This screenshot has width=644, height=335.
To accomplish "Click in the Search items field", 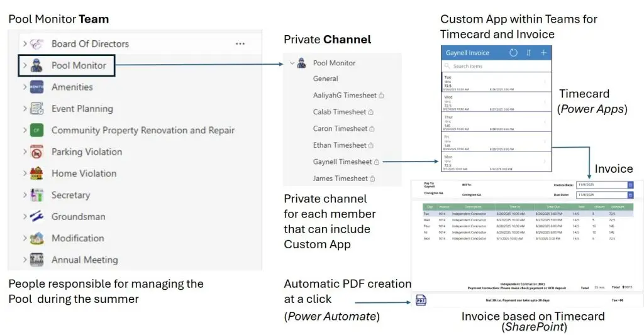I will coord(496,66).
